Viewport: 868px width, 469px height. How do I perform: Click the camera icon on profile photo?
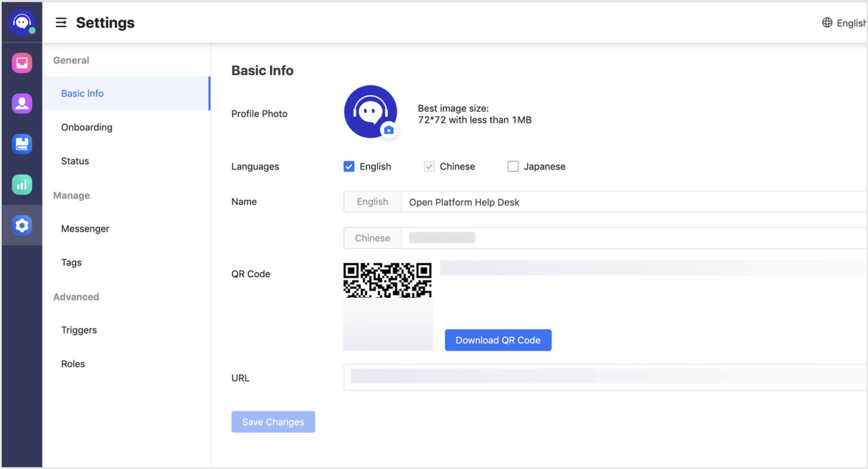[x=388, y=130]
